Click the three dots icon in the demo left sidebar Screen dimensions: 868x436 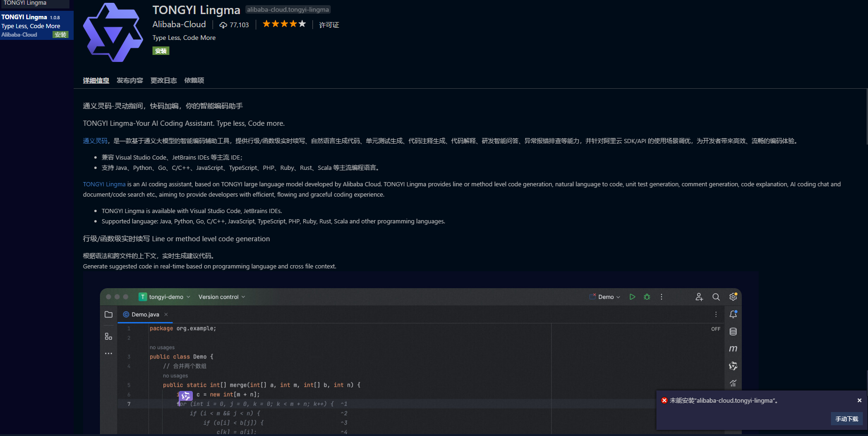108,353
